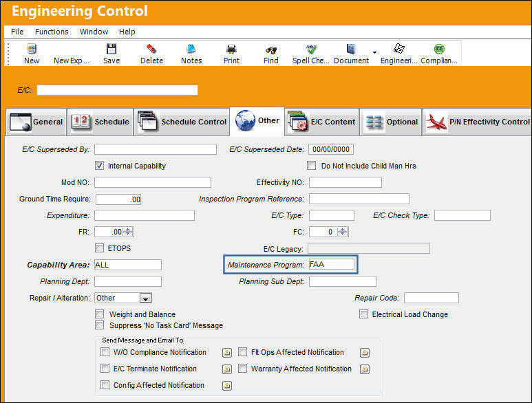
Task: Check W/O Compliance Notification
Action: 105,352
